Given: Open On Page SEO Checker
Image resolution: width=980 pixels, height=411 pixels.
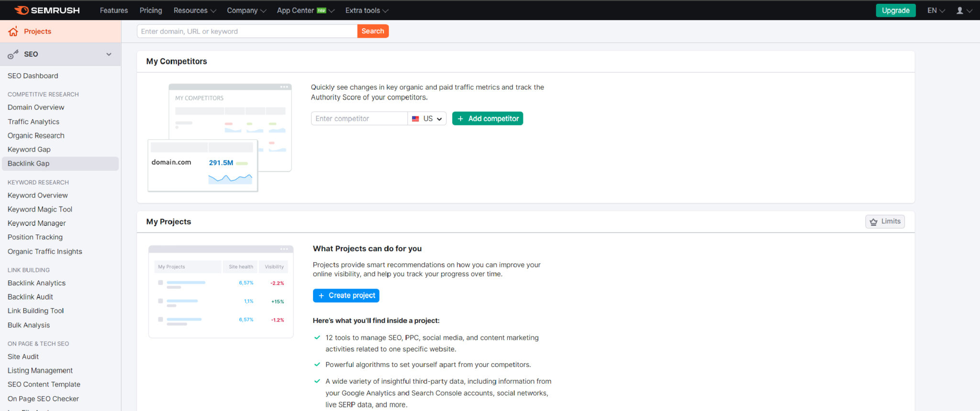Looking at the screenshot, I should pos(43,399).
